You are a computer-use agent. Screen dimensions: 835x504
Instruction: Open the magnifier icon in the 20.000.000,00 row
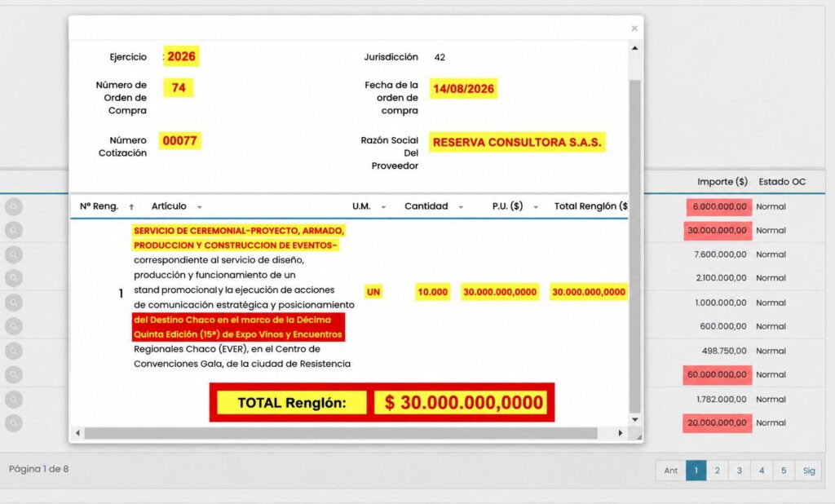tap(14, 423)
